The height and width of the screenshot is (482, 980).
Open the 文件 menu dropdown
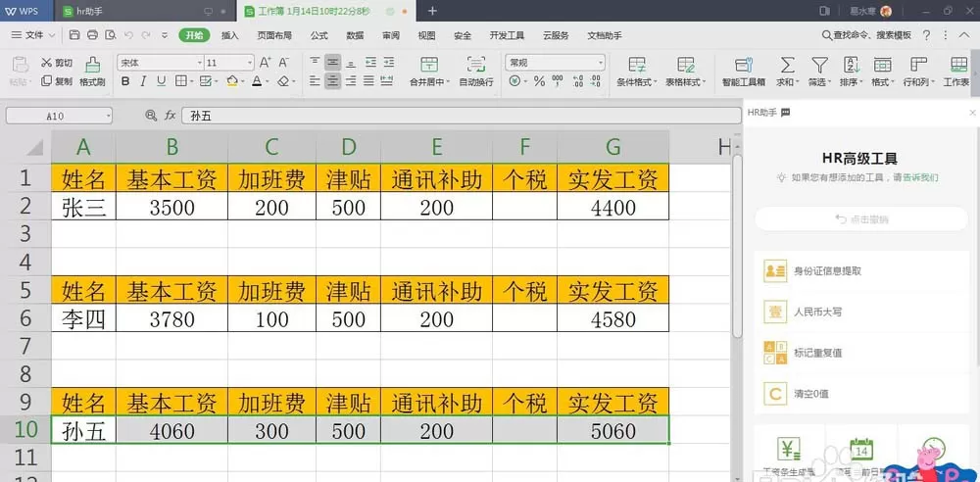click(33, 35)
